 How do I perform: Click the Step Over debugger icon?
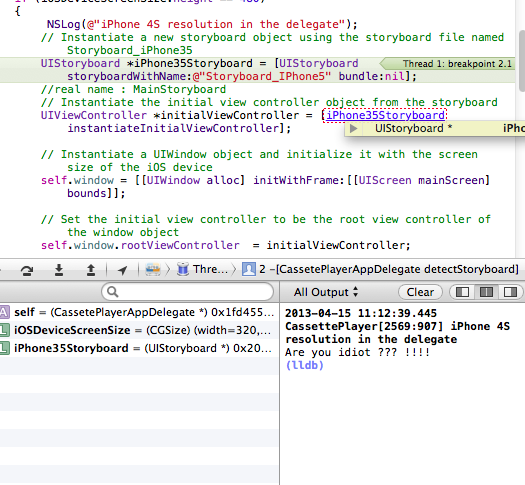point(27,270)
